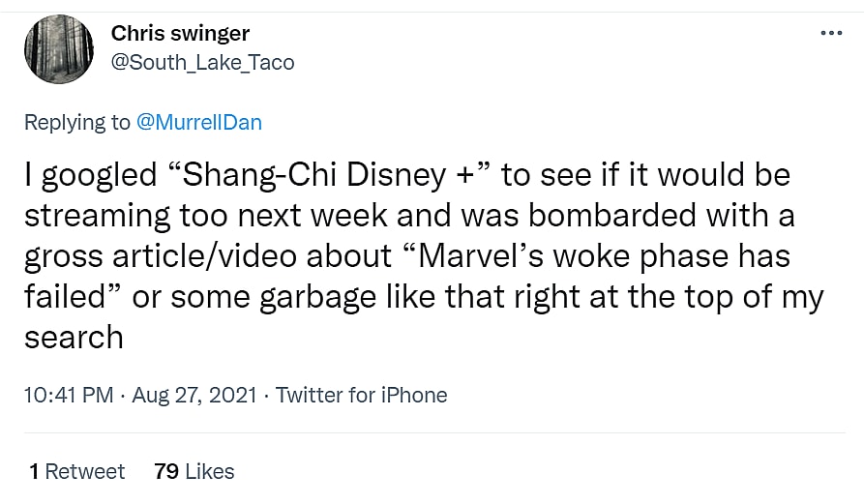Click the word Likes label
This screenshot has height=504, width=864.
[210, 471]
